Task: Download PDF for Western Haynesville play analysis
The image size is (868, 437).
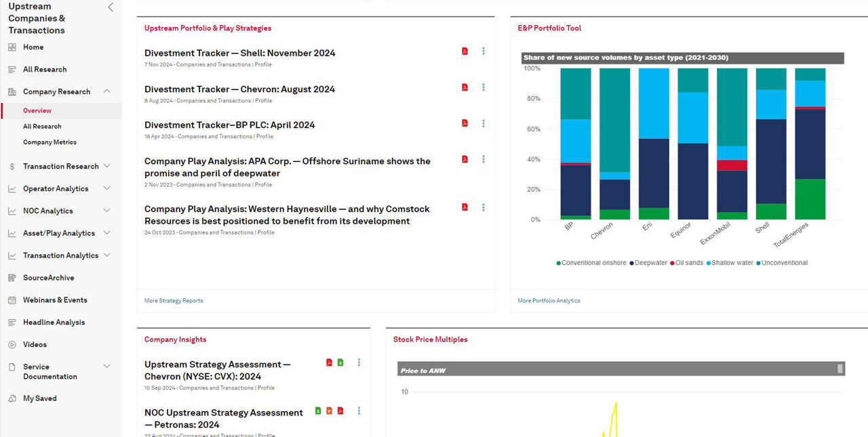Action: [x=465, y=207]
